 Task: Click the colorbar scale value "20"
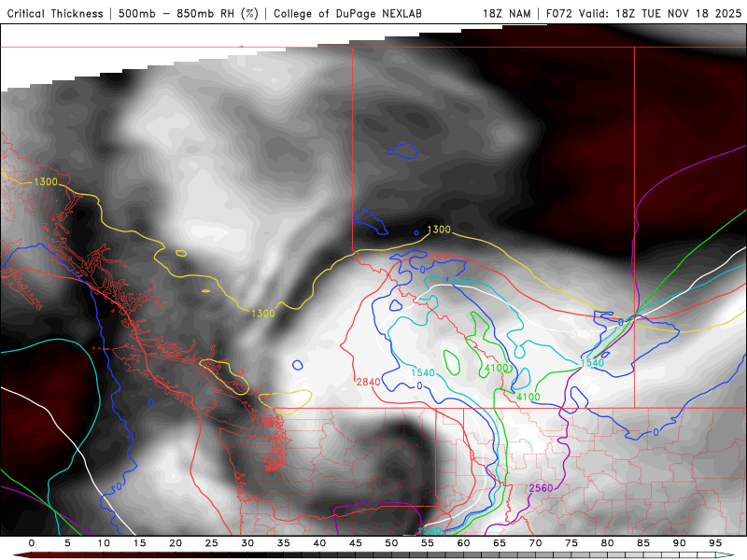176,543
